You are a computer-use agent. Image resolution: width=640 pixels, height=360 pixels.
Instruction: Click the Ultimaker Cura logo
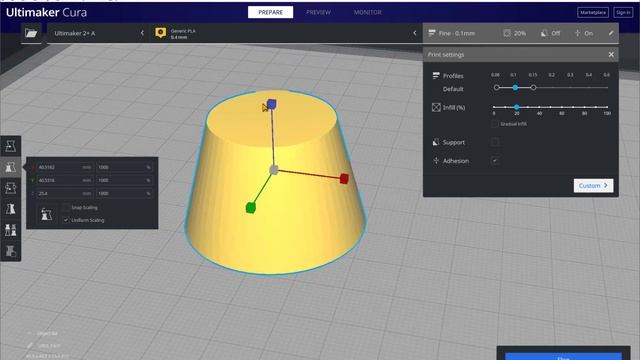[46, 12]
